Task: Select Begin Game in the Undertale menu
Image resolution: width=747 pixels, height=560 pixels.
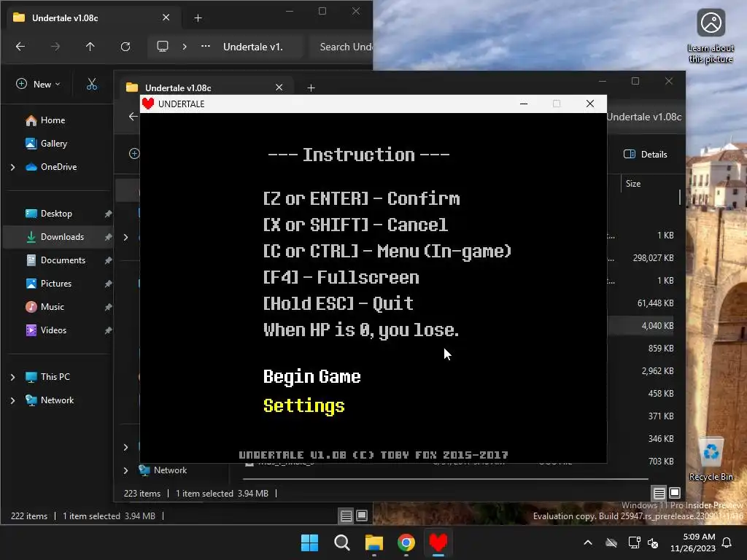Action: click(x=311, y=377)
